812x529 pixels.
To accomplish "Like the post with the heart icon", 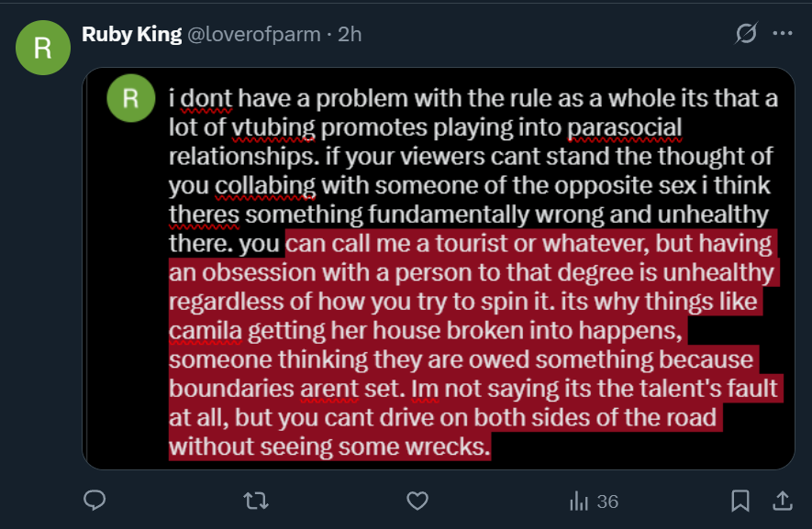I will point(417,501).
